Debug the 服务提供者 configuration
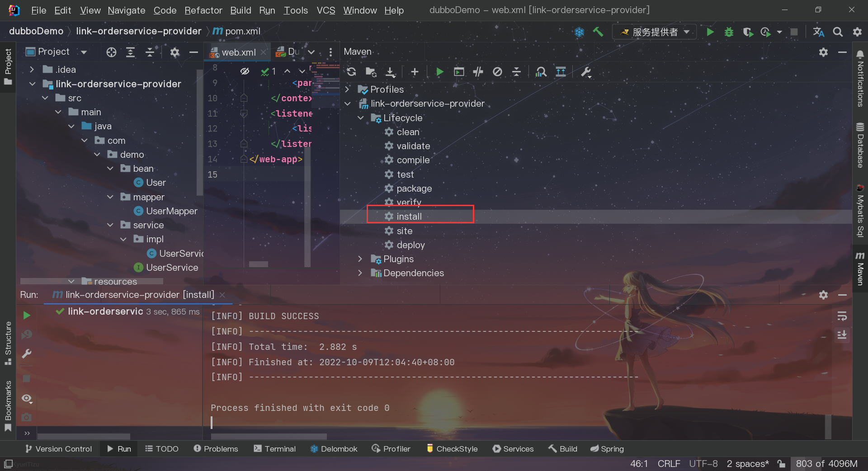 coord(729,32)
